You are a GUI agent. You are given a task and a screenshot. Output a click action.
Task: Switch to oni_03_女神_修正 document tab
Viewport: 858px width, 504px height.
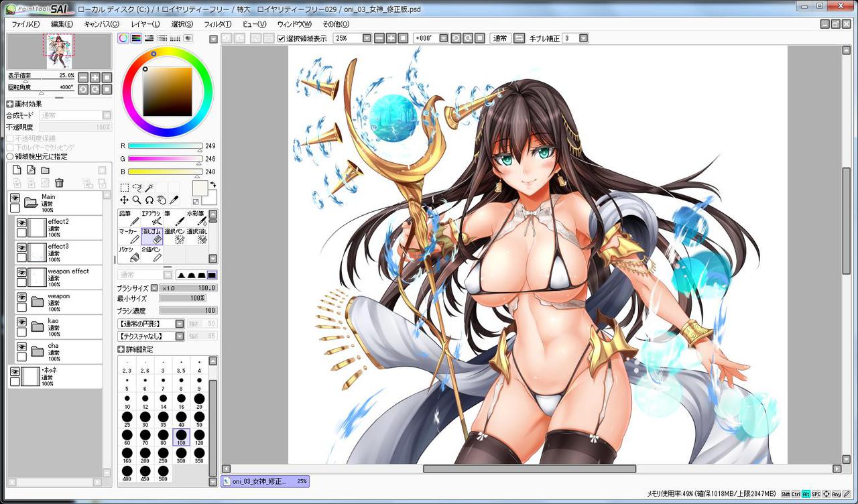pos(265,481)
